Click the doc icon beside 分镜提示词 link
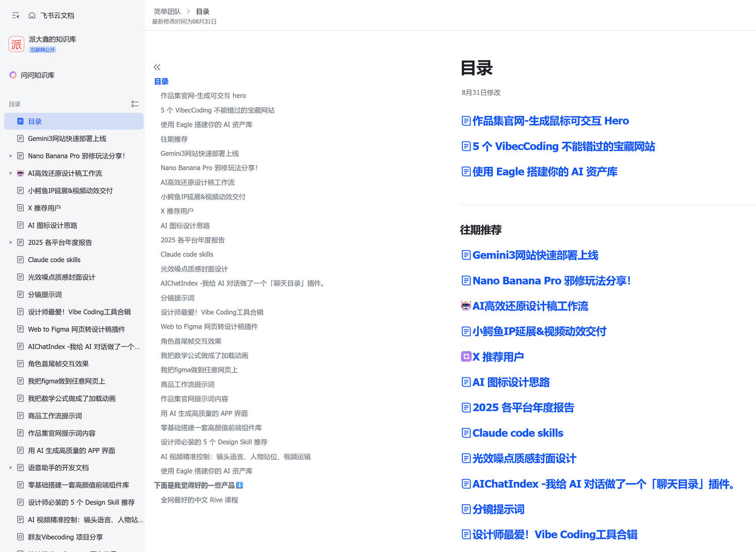The image size is (756, 552). [466, 509]
